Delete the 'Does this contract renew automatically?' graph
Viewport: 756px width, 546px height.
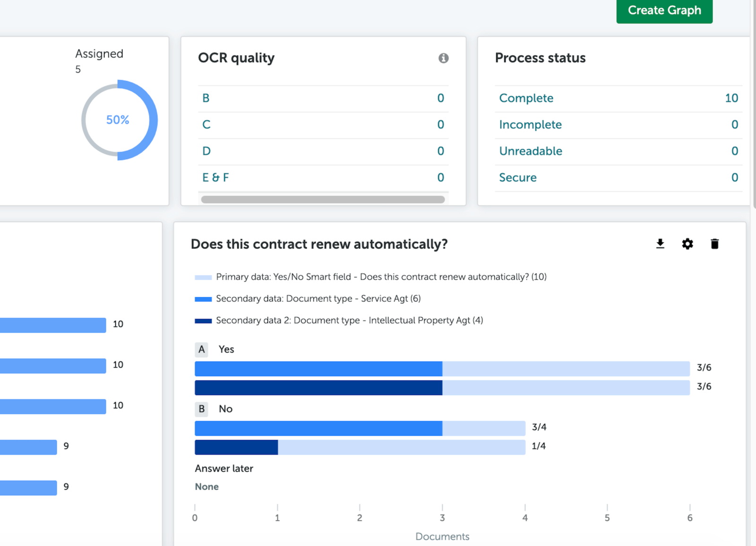click(x=715, y=244)
